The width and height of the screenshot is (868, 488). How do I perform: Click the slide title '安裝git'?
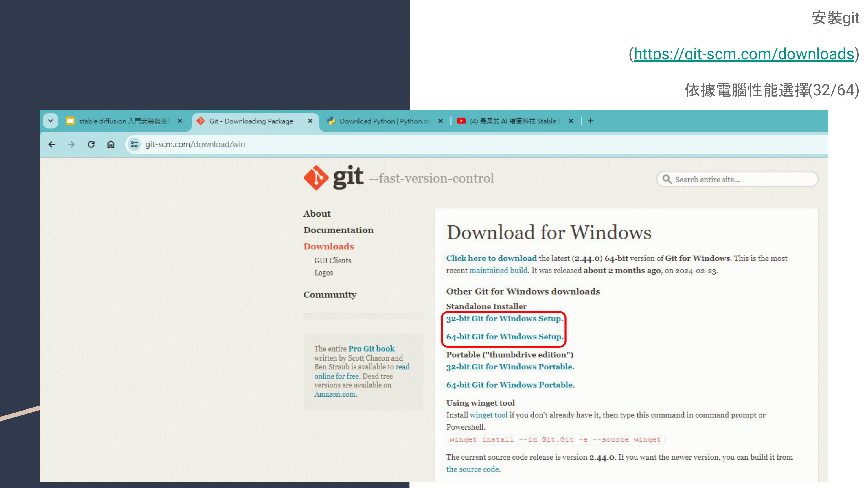pos(835,18)
